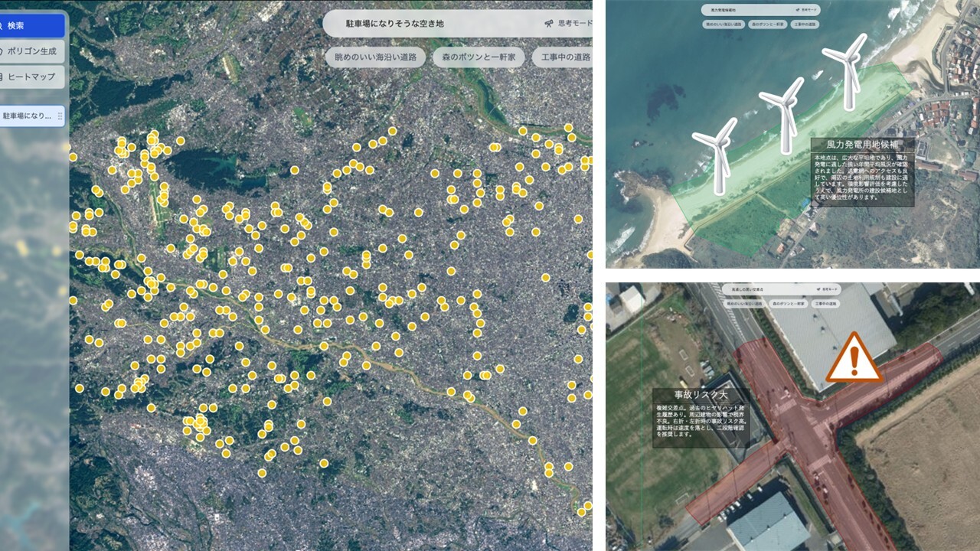
Task: Select 眺めのいい海沿い道路 in the coastal panel
Action: tap(722, 25)
